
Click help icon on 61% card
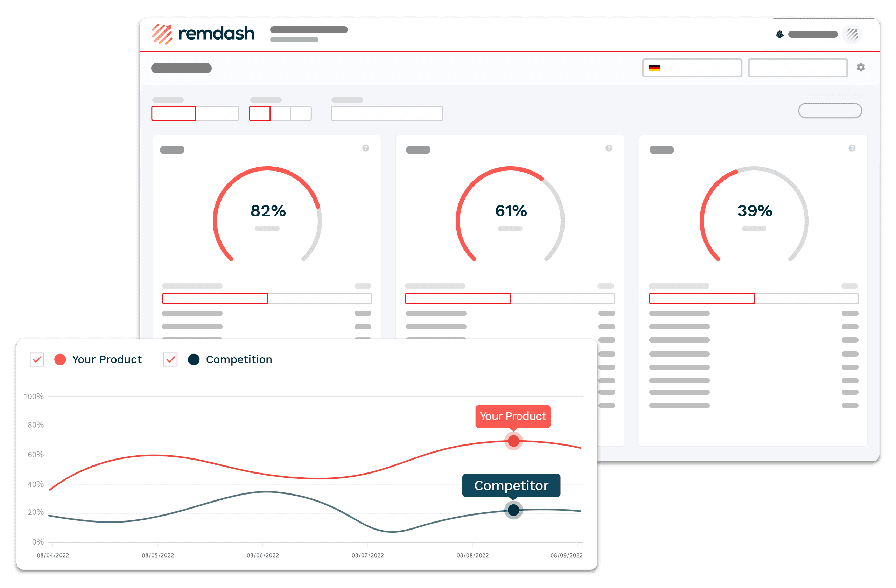point(609,148)
